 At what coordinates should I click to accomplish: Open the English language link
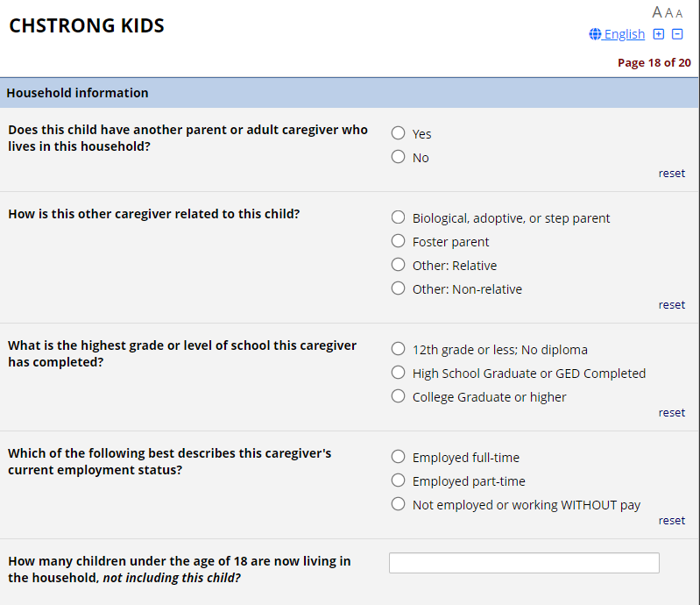(624, 34)
